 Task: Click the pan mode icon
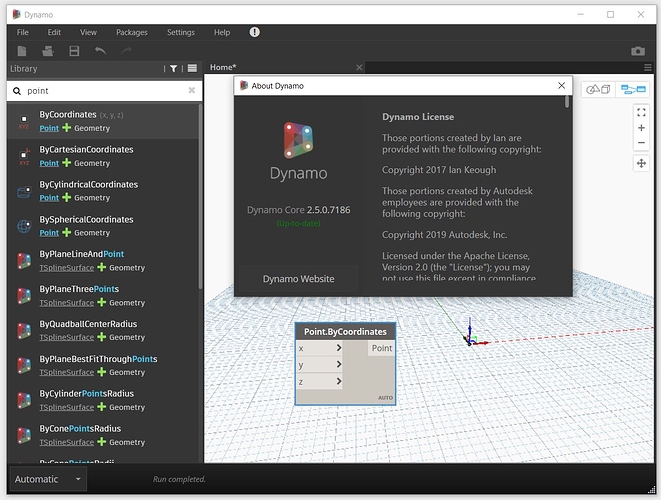click(641, 163)
